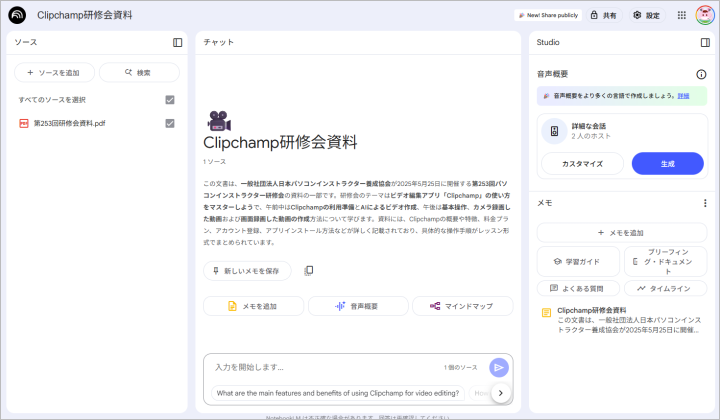720x420 pixels.
Task: Click the 詳細 link in the audio banner
Action: [x=683, y=96]
